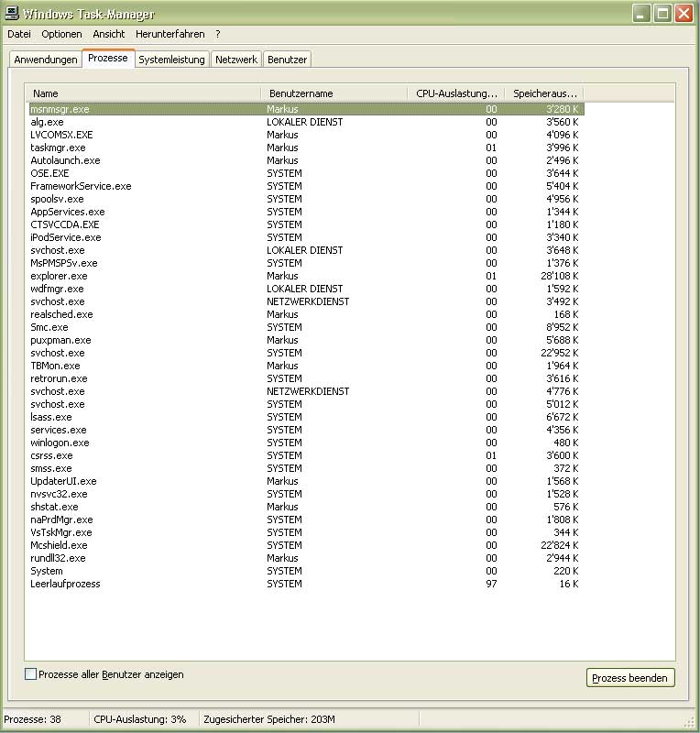The width and height of the screenshot is (700, 733).
Task: Close the Task Manager window
Action: [684, 13]
